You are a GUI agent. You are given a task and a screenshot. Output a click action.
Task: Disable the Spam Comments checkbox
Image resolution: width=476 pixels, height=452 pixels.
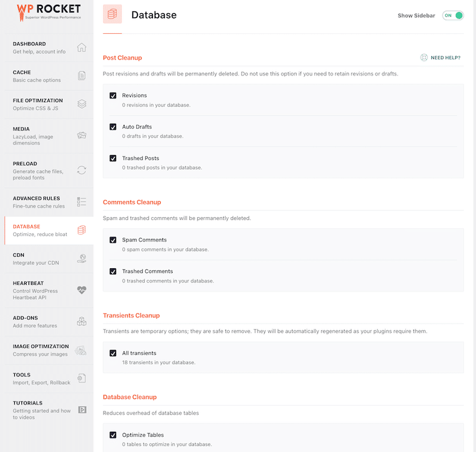click(113, 240)
